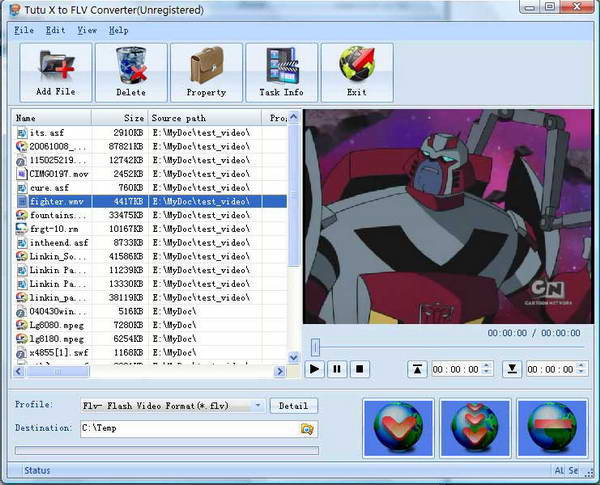
Task: Click the file icon next to intheend.asf
Action: [22, 243]
